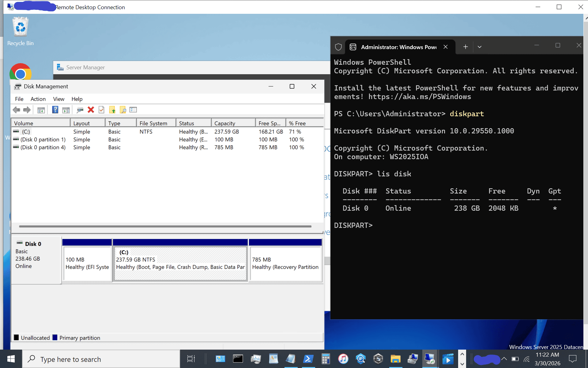This screenshot has width=588, height=368.
Task: Click the shield icon in the terminal tab bar
Action: tap(338, 47)
